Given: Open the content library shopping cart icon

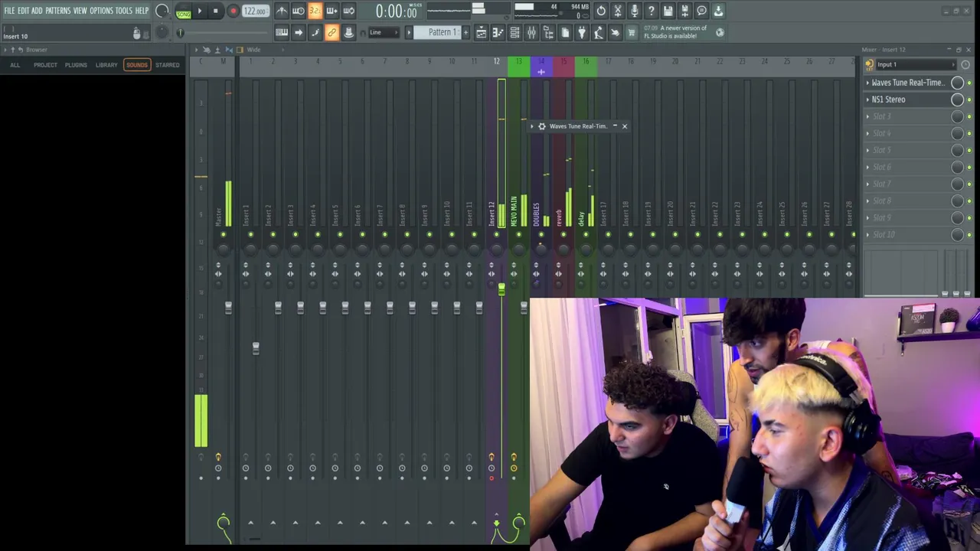Looking at the screenshot, I should tap(632, 32).
